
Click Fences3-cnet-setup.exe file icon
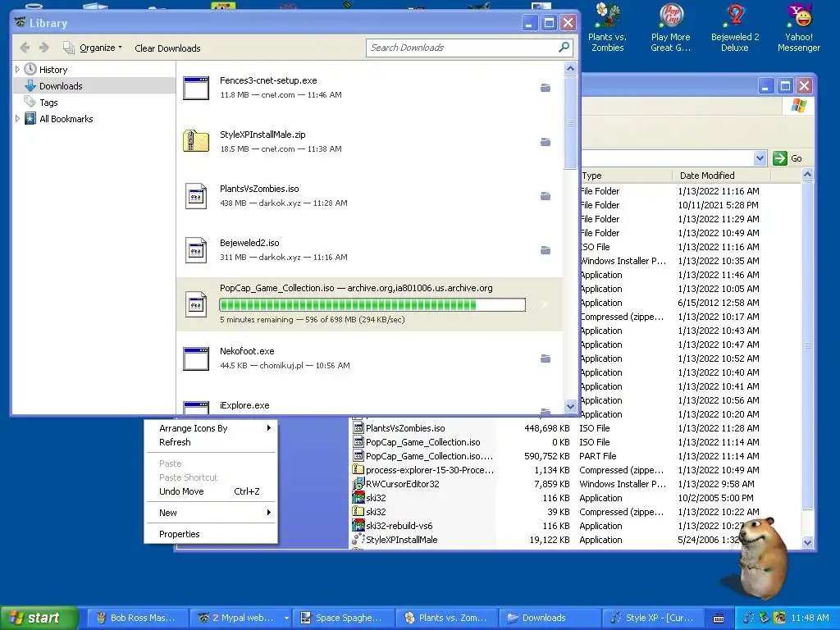pyautogui.click(x=196, y=89)
